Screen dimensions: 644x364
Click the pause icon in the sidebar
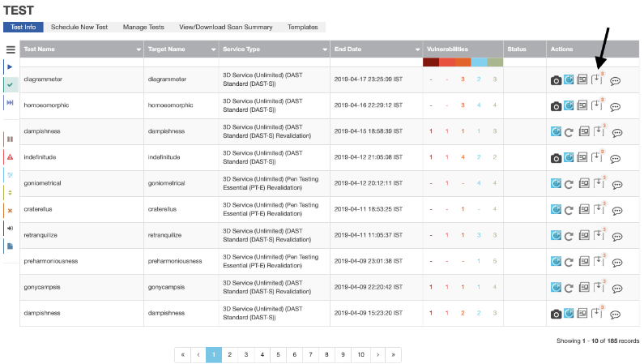pos(11,139)
